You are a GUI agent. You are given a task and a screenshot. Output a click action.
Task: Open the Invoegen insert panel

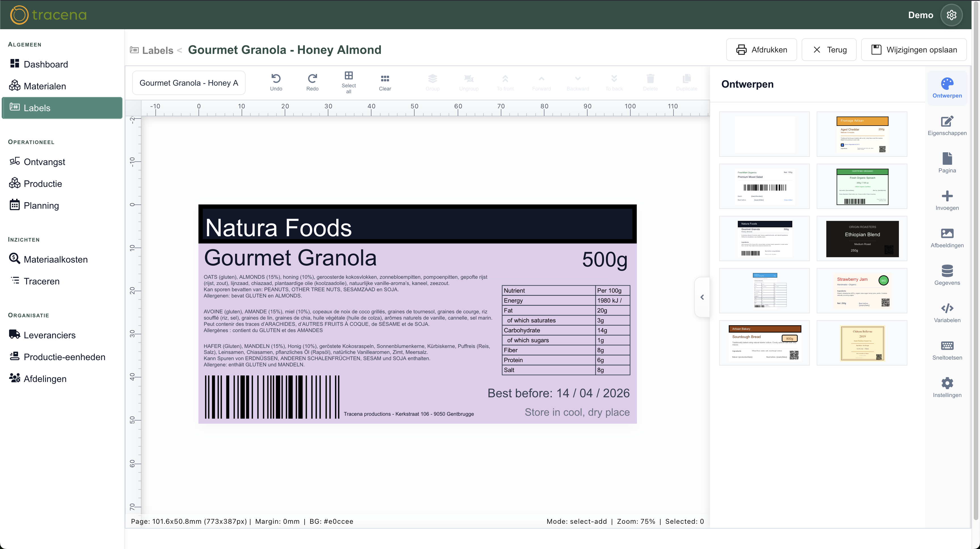click(x=947, y=200)
